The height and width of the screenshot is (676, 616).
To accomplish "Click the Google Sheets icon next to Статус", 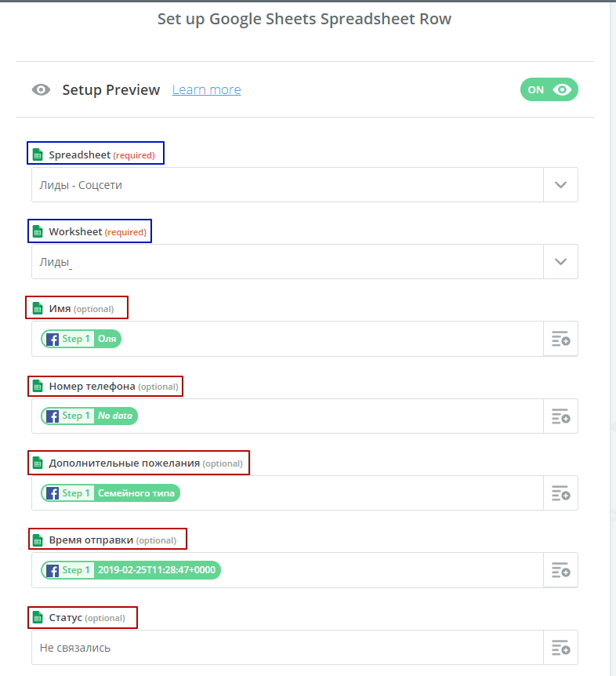I will [x=38, y=618].
